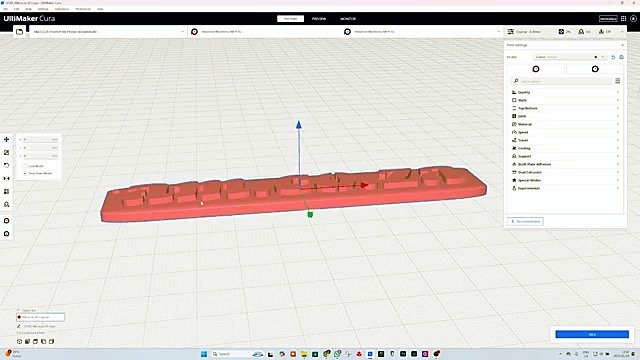
Task: Switch to left side view orientation
Action: [x=44, y=341]
